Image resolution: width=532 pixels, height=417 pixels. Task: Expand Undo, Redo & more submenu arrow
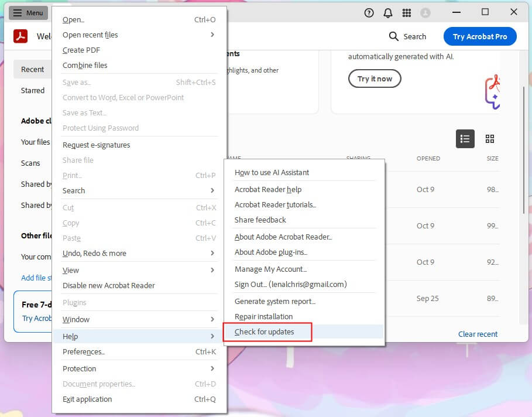[212, 253]
